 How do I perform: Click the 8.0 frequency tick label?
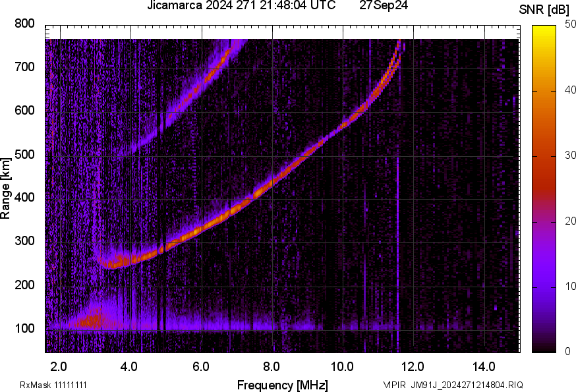(272, 366)
